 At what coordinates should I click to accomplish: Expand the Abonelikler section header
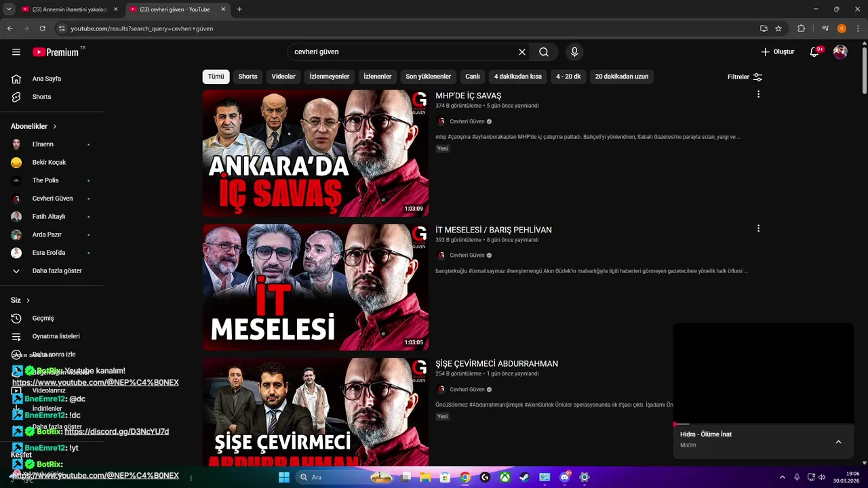(34, 127)
